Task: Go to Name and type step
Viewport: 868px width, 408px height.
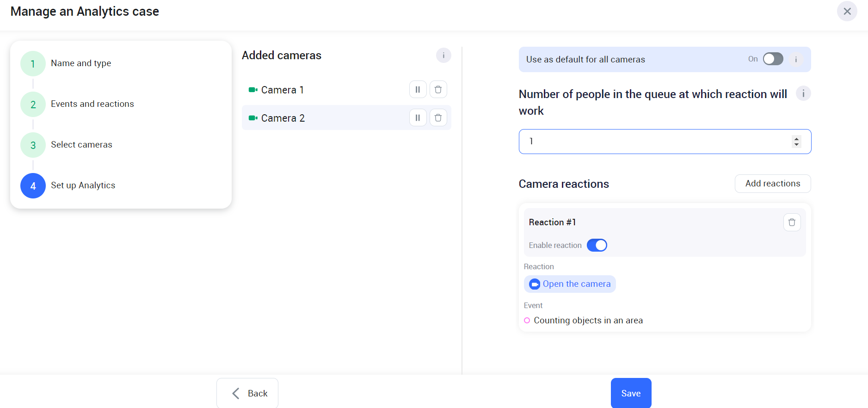Action: [x=81, y=63]
